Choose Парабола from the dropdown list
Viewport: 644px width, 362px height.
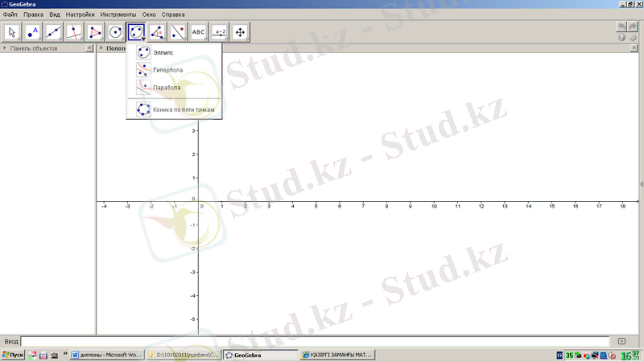pyautogui.click(x=174, y=88)
